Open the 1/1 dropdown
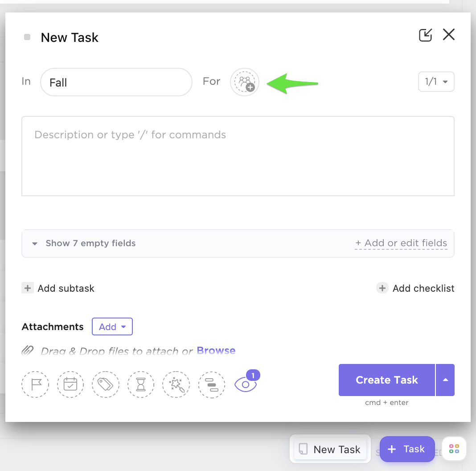Viewport: 476px width, 471px height. [436, 82]
